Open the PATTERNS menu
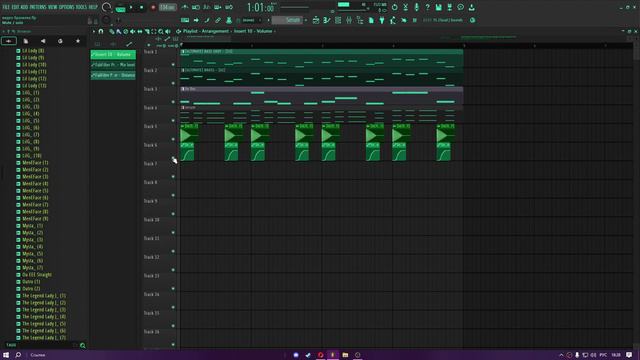 (x=38, y=7)
